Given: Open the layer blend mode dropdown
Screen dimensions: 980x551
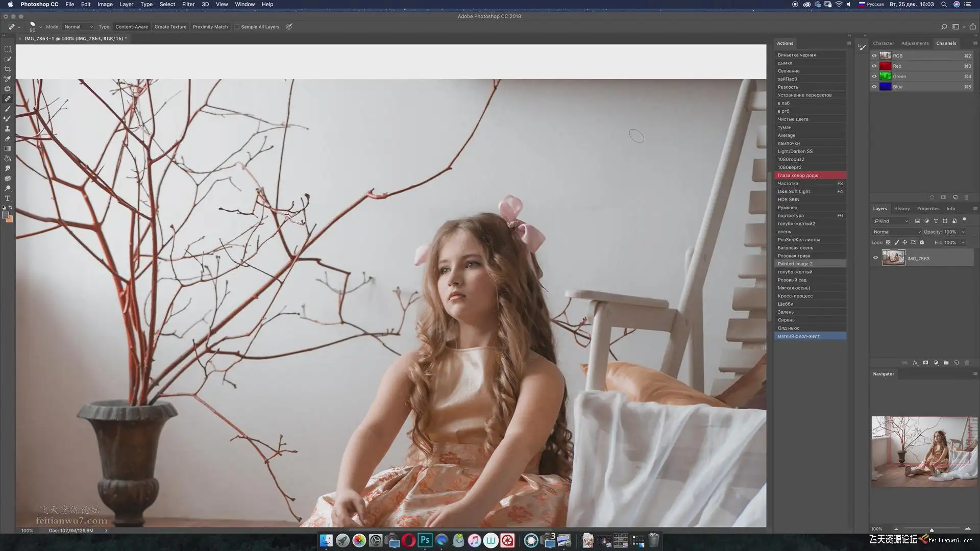Looking at the screenshot, I should click(x=897, y=232).
